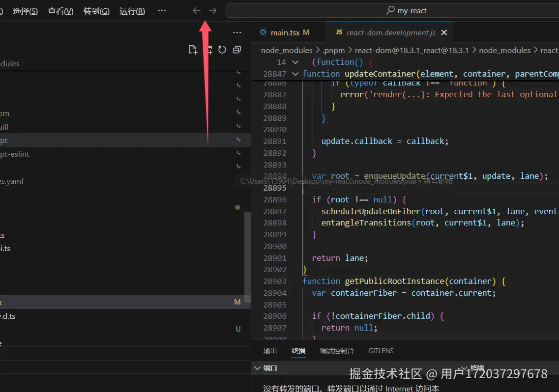Click the .pnpm breadcrumb segment
The width and height of the screenshot is (559, 392).
[334, 50]
